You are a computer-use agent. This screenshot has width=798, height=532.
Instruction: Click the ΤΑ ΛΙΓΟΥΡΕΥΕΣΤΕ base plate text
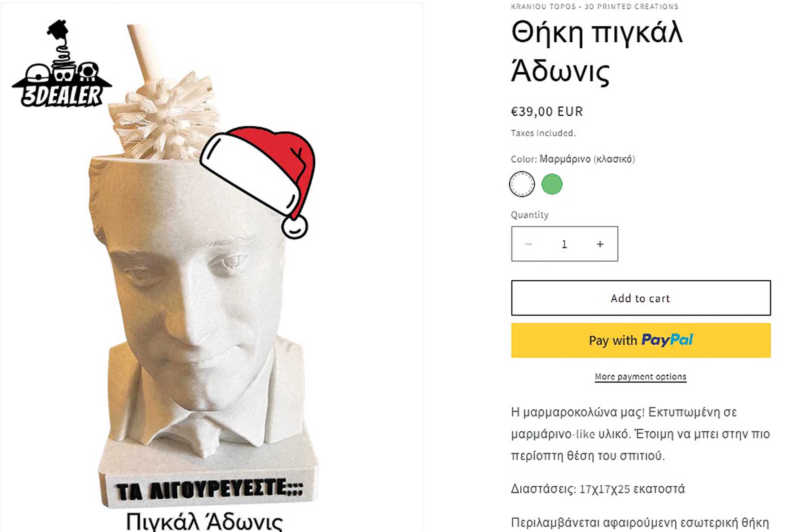tap(210, 489)
